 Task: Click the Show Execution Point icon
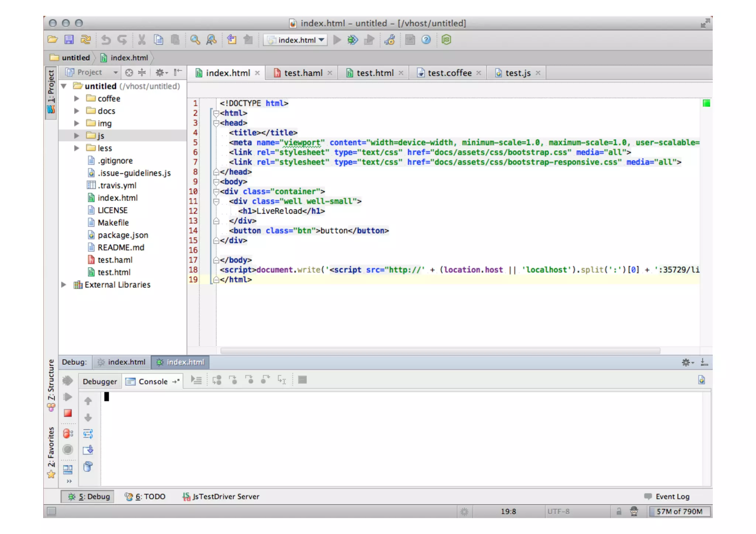pos(196,380)
